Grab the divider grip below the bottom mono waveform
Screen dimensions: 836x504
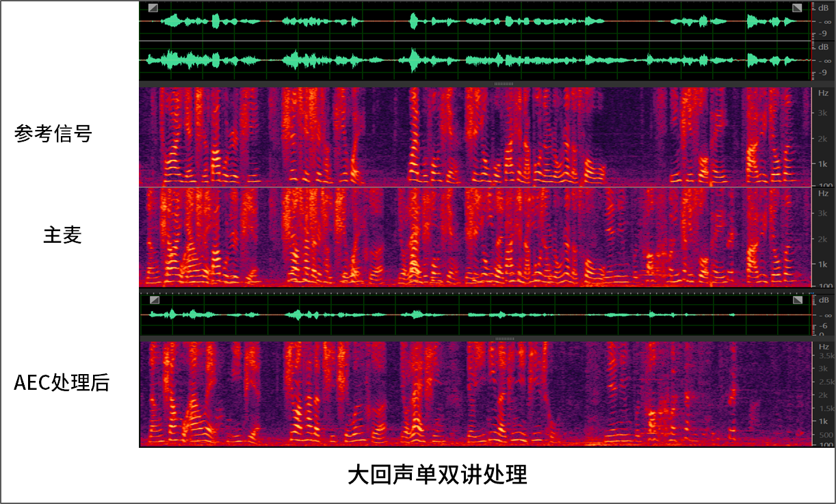pyautogui.click(x=504, y=339)
